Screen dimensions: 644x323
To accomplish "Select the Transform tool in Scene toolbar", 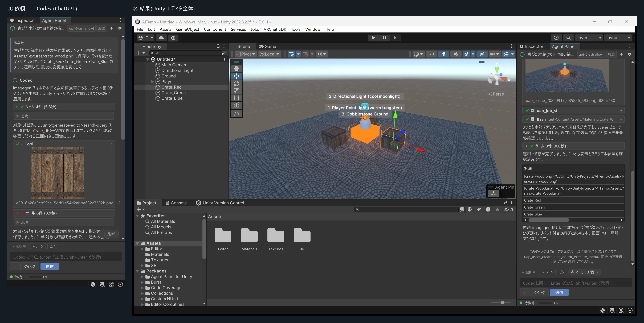I will point(236,105).
